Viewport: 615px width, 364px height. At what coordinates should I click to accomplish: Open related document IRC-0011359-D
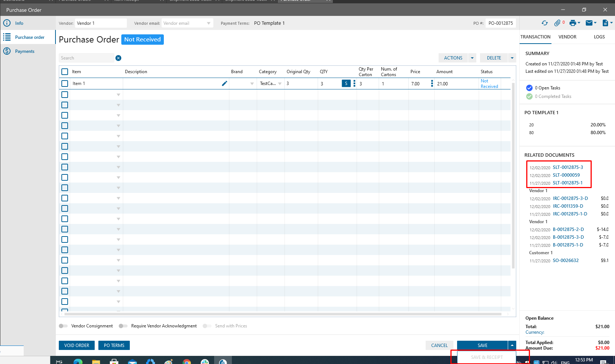[x=568, y=206]
